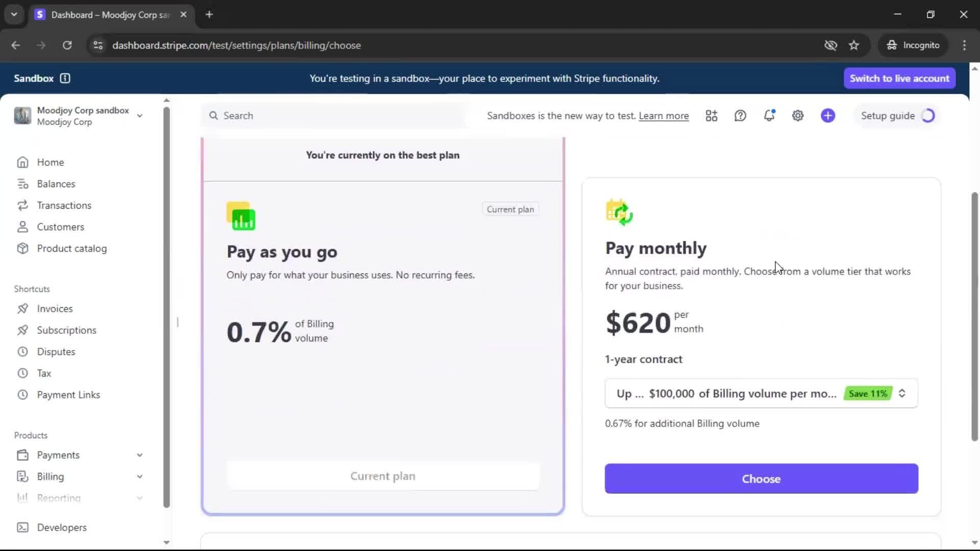Screen dimensions: 980x551
Task: Bookmark this page with star icon
Action: [854, 45]
